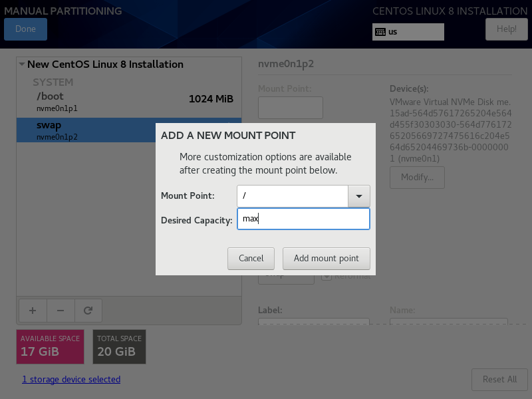
Task: Click the dialog Mount Point text field showing '/'
Action: tap(293, 196)
